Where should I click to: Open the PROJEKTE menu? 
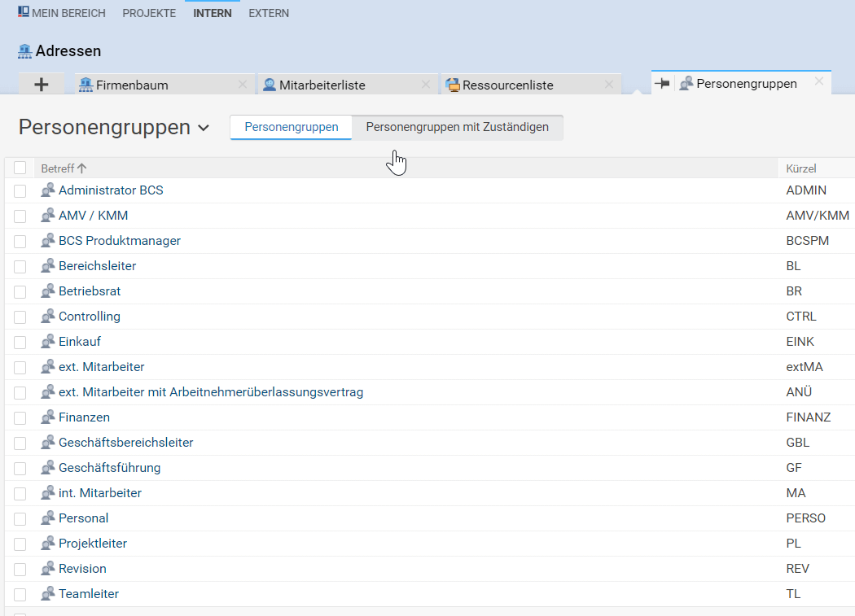tap(149, 13)
